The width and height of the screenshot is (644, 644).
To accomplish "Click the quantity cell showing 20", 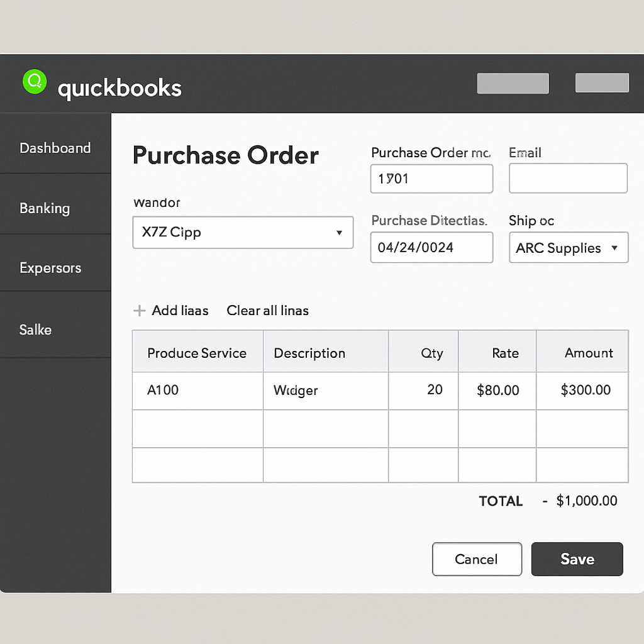I will (x=423, y=391).
